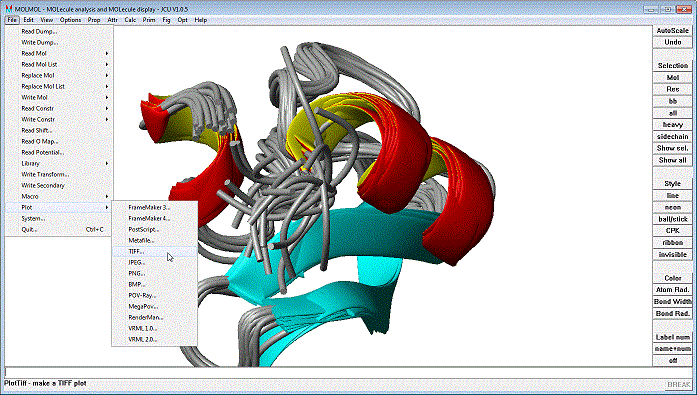Open the Help menu
The image size is (697, 395).
click(x=200, y=20)
